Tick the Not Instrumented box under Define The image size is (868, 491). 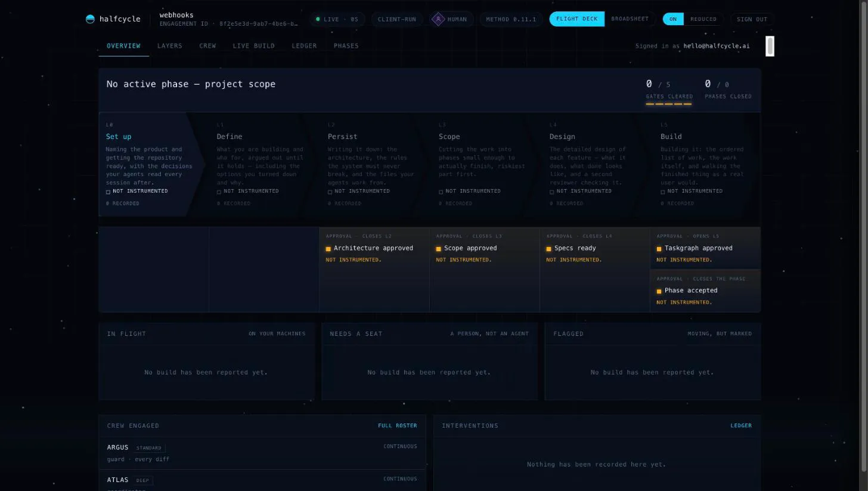coord(219,192)
